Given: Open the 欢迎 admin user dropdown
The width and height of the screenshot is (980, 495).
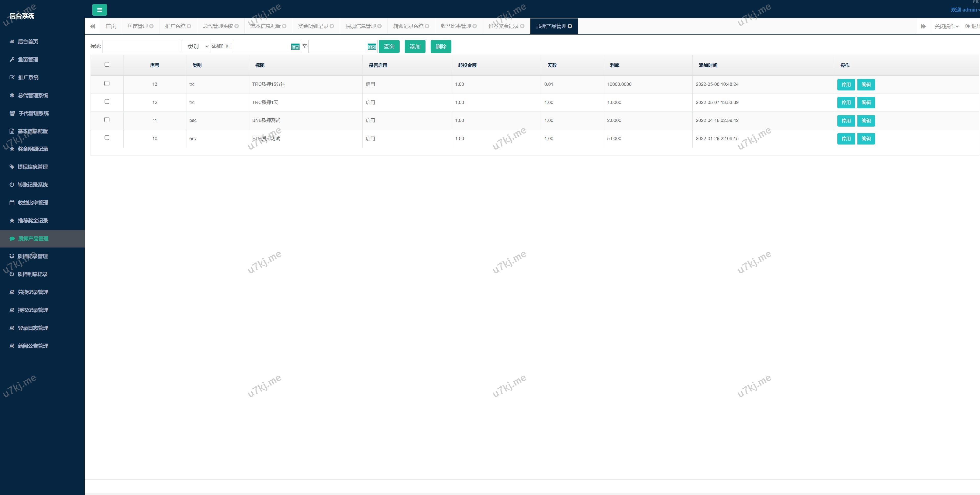Looking at the screenshot, I should (x=964, y=10).
